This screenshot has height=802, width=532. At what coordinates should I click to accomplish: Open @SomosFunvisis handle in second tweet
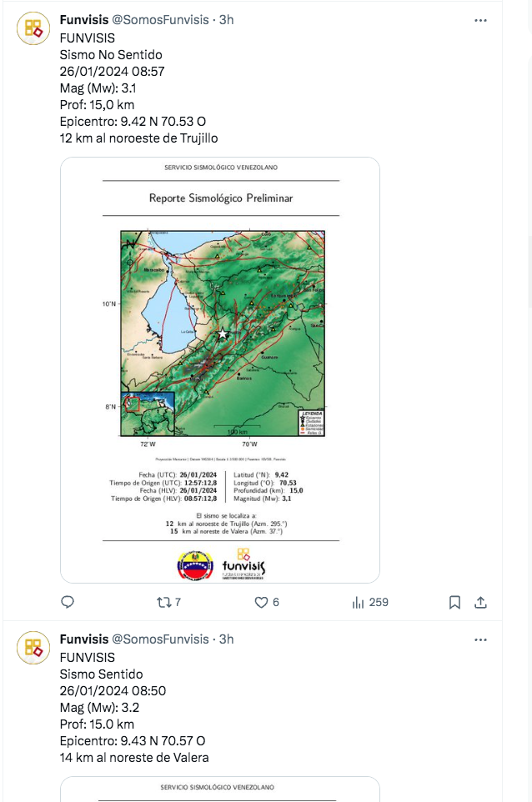[160, 639]
